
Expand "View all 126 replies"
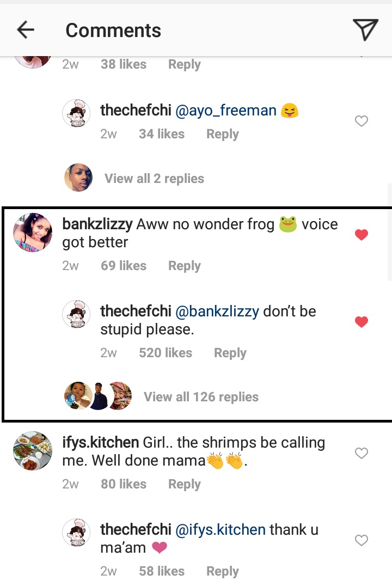(x=201, y=397)
